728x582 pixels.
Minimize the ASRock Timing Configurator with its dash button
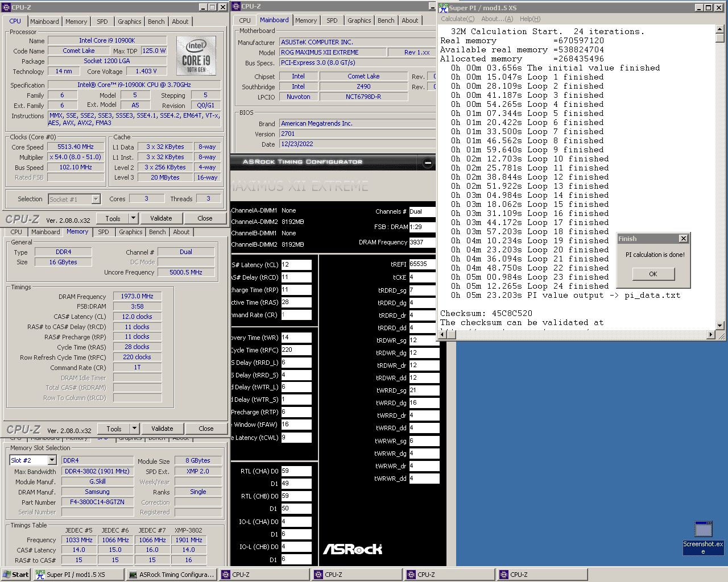(x=428, y=163)
